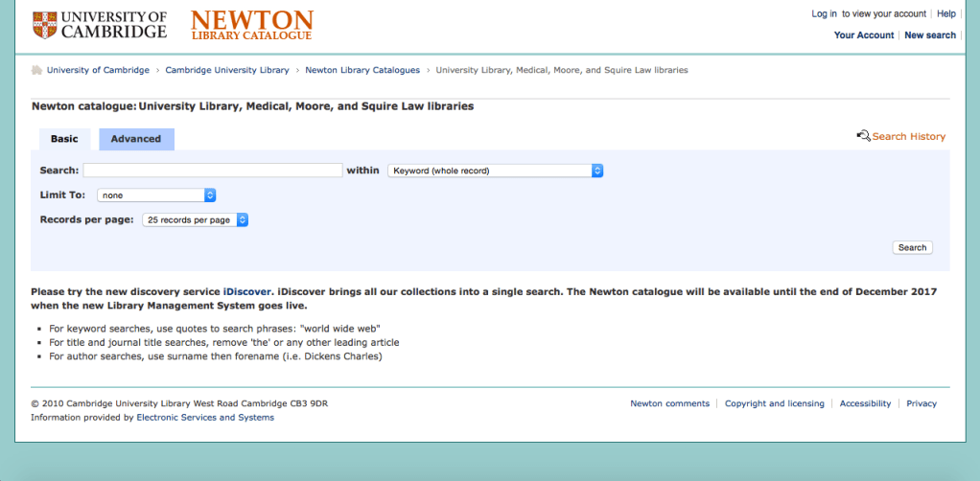
Task: Click the small breadcrumb home icon
Action: pyautogui.click(x=36, y=70)
